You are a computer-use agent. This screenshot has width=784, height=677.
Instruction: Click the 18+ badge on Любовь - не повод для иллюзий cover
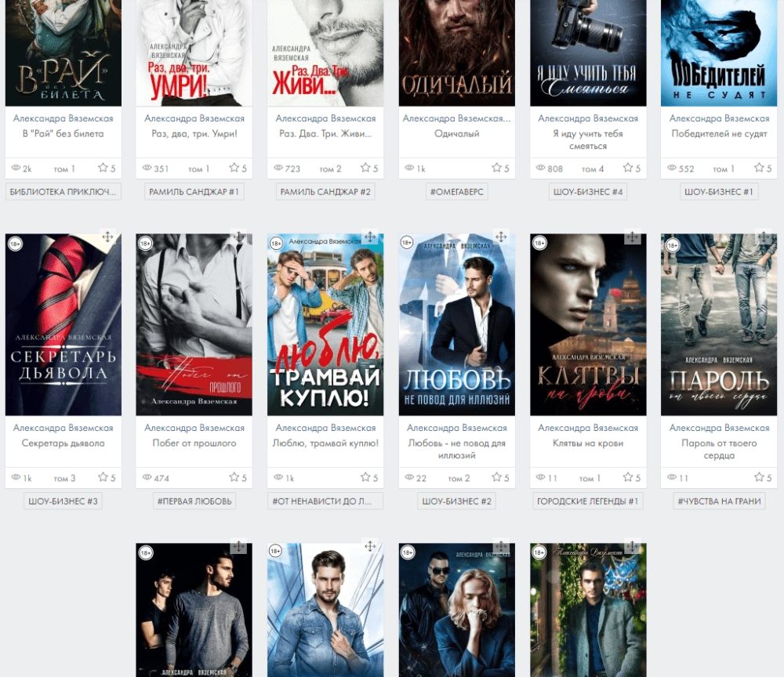[406, 244]
